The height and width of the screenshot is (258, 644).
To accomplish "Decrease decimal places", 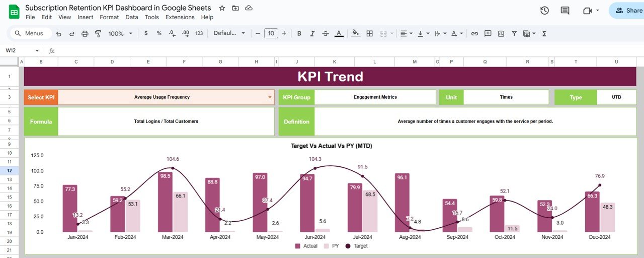I will [x=172, y=33].
